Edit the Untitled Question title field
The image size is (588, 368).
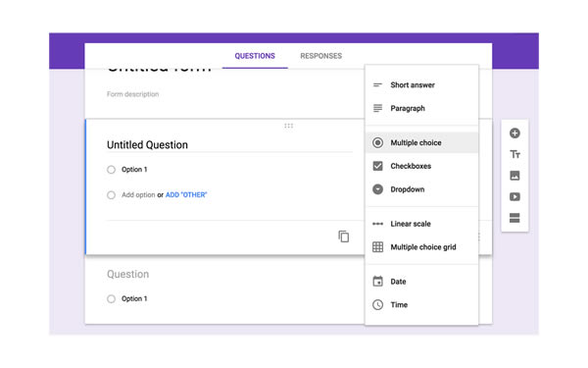[x=229, y=145]
